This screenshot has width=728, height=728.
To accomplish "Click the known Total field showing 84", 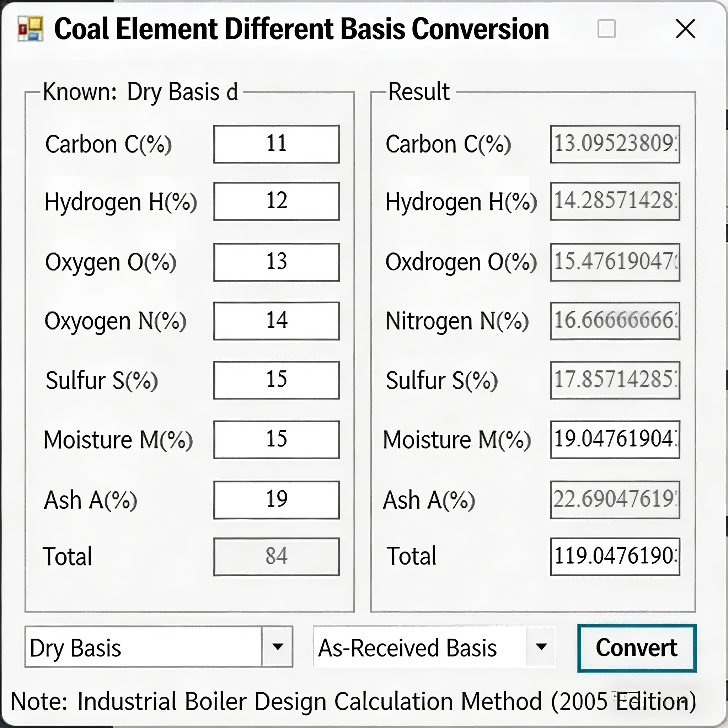I will click(276, 557).
